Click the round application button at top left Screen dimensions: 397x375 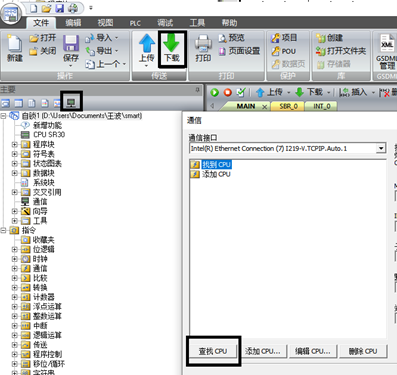11,14
